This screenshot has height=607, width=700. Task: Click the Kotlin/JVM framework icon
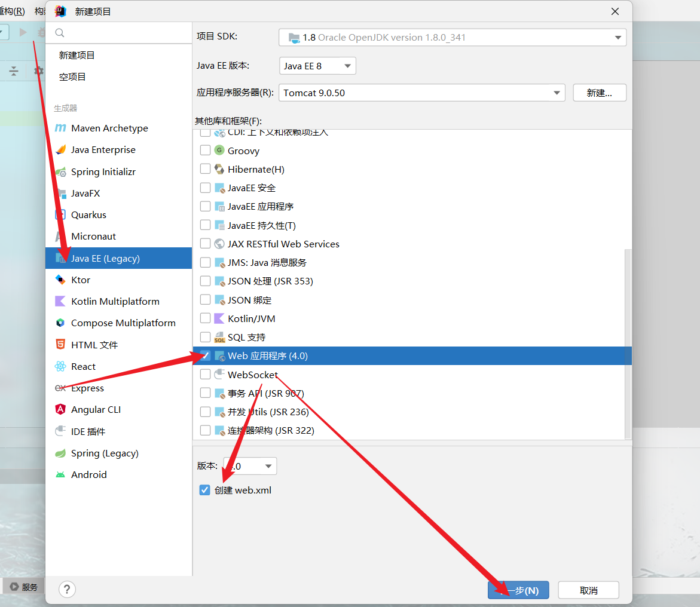pyautogui.click(x=219, y=318)
